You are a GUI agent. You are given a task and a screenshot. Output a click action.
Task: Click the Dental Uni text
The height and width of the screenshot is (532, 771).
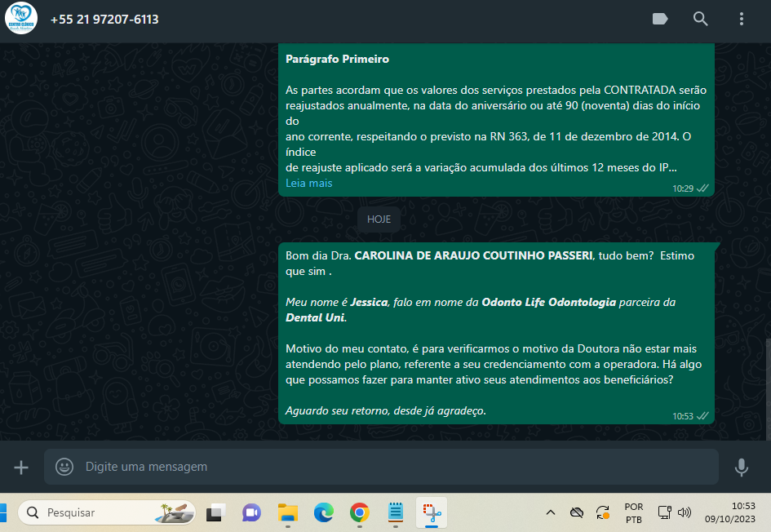coord(315,317)
